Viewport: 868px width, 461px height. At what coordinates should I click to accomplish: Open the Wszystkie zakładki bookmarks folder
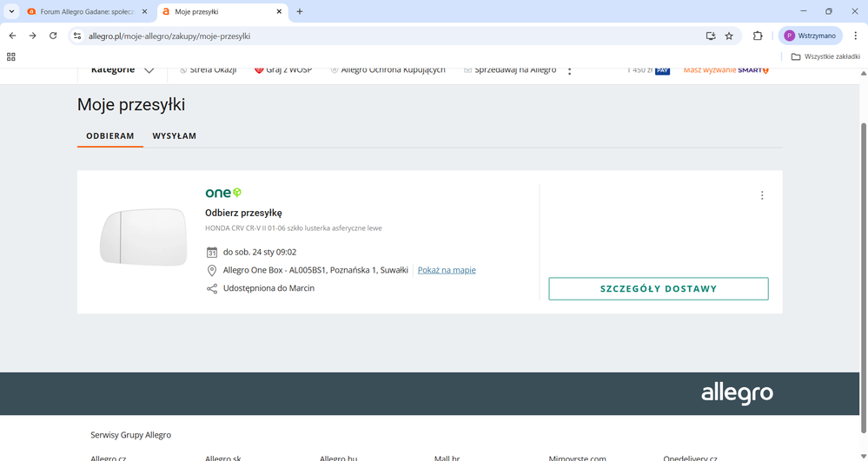point(825,56)
